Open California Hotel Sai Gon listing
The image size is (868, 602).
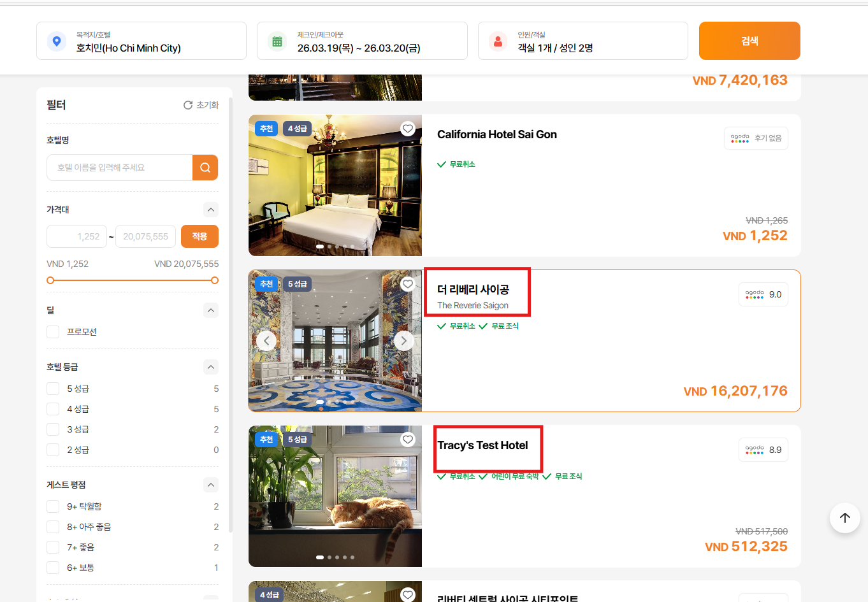click(x=497, y=134)
